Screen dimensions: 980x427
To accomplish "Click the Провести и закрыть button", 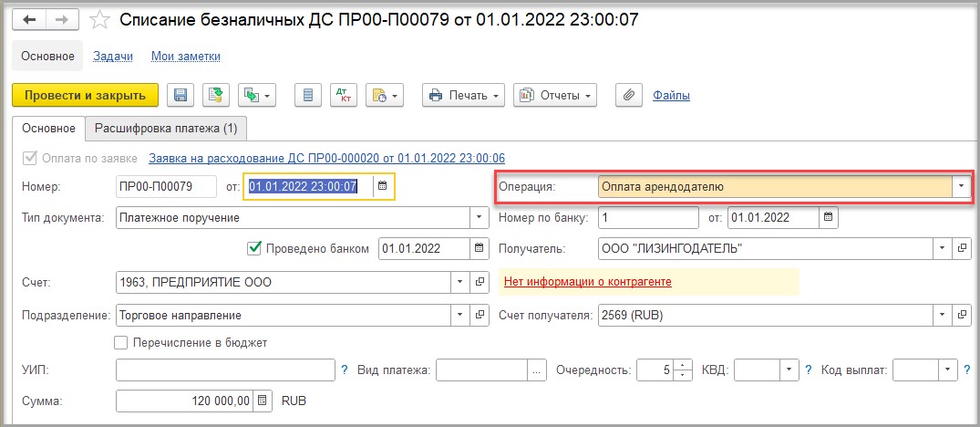I will 85,96.
